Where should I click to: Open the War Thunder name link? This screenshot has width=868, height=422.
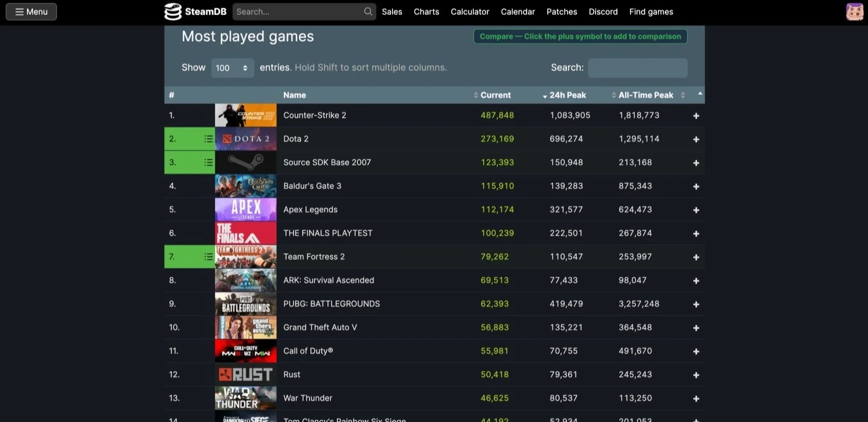coord(308,398)
